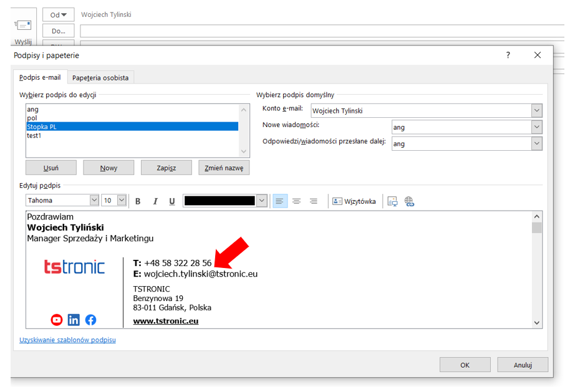570x392 pixels.
Task: Open the black font color picker
Action: pos(262,201)
